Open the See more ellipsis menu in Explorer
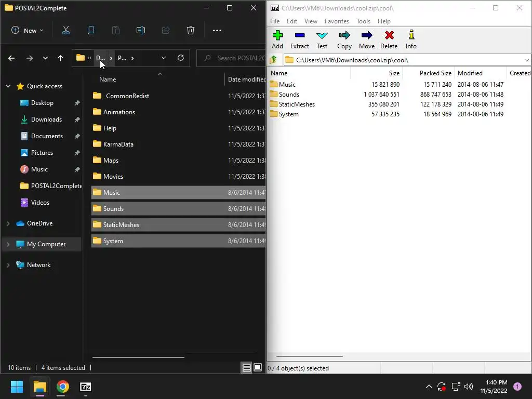Screen dimensions: 532x399 (217, 30)
